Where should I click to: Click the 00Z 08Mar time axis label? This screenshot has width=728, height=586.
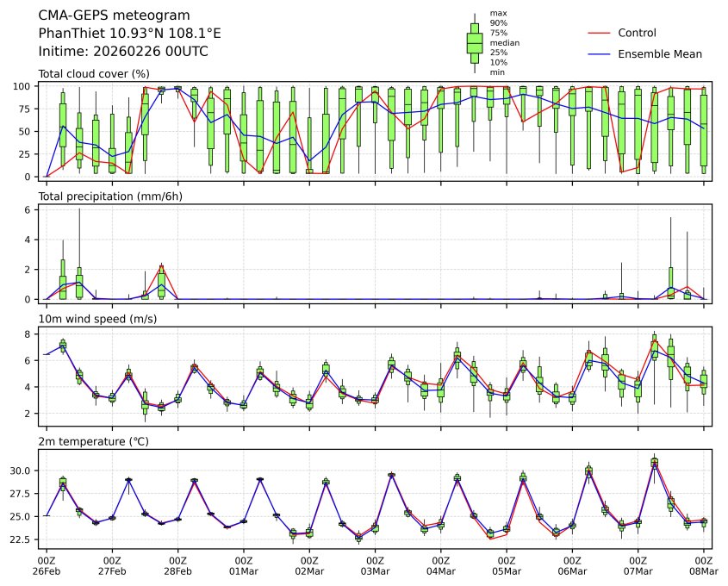(704, 565)
